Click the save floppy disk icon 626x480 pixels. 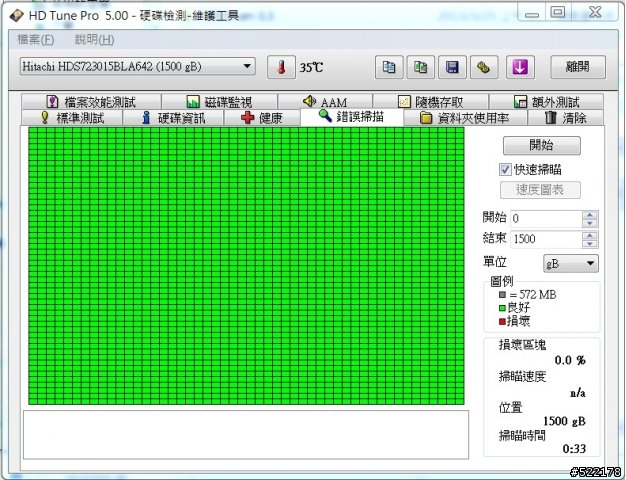point(452,67)
